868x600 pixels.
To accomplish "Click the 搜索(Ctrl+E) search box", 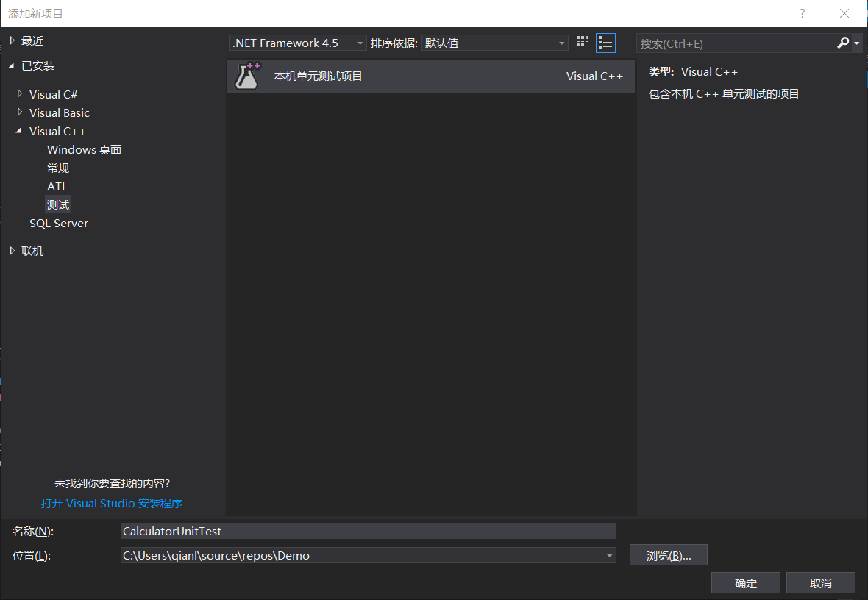I will (736, 43).
